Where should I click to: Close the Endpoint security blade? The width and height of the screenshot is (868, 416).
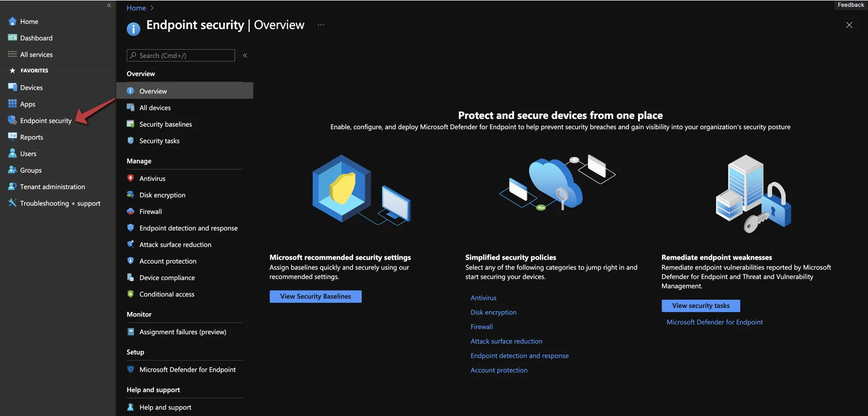[x=849, y=25]
